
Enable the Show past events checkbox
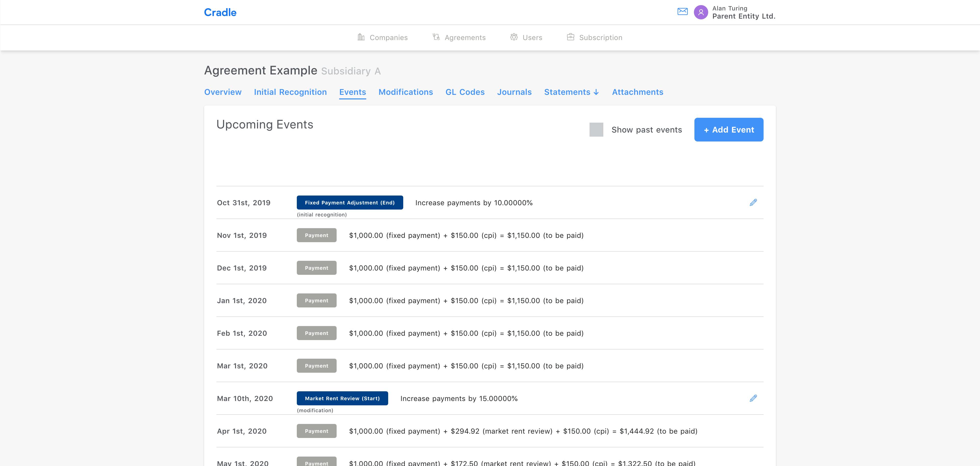tap(596, 130)
